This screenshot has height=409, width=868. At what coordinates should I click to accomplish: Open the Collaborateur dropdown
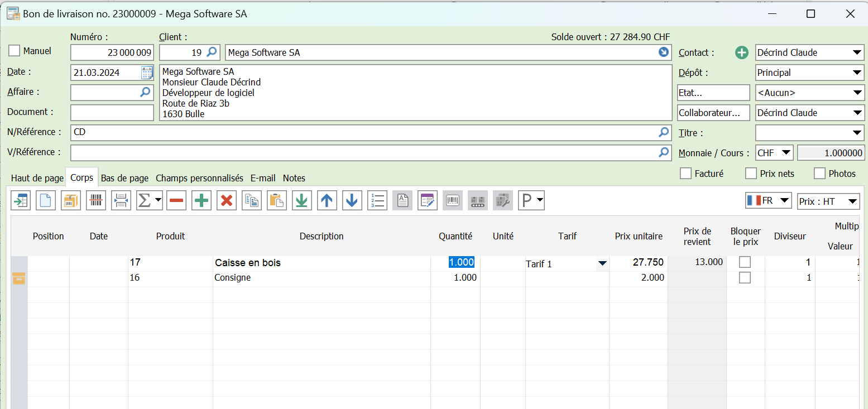pyautogui.click(x=810, y=113)
